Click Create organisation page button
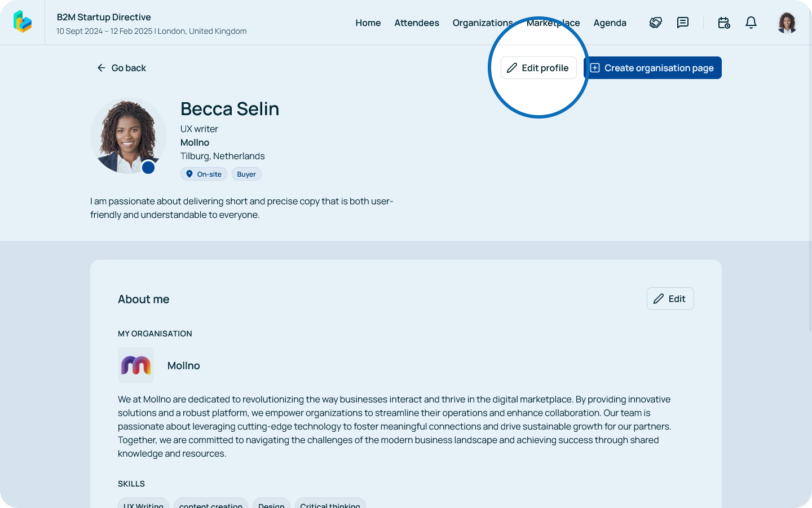 pos(652,68)
